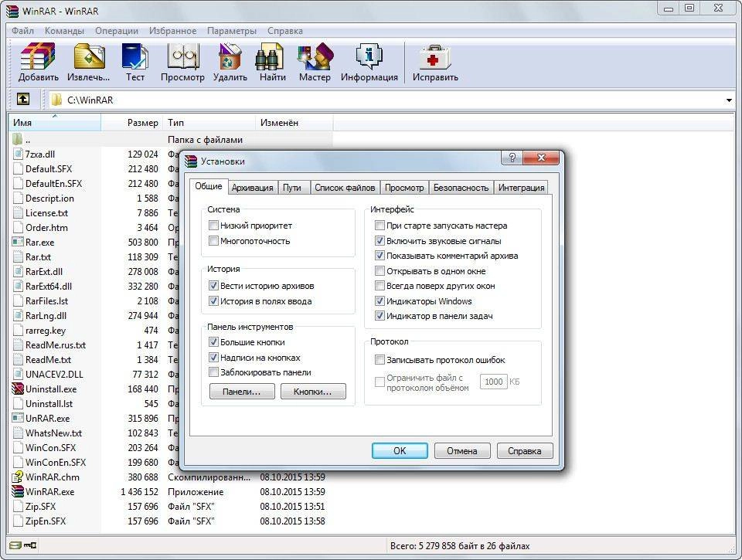This screenshot has height=560, width=742.
Task: Click the key icon in status bar
Action: (30, 545)
